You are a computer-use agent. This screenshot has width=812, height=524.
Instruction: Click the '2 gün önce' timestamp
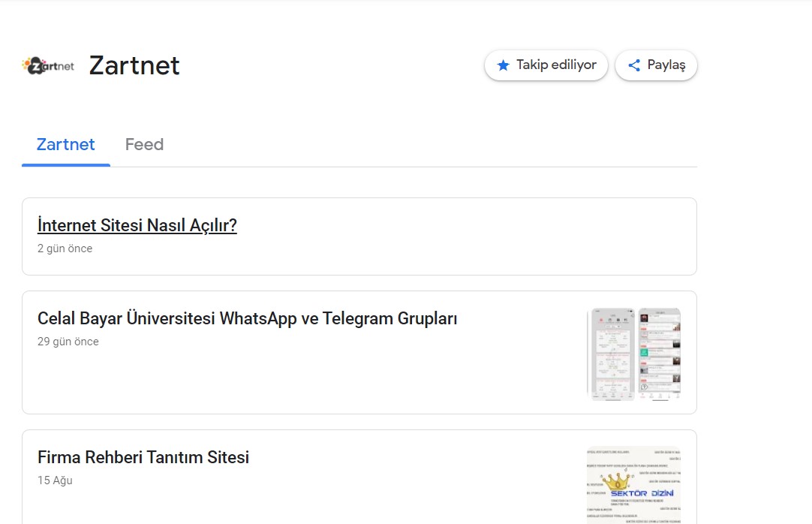coord(65,248)
